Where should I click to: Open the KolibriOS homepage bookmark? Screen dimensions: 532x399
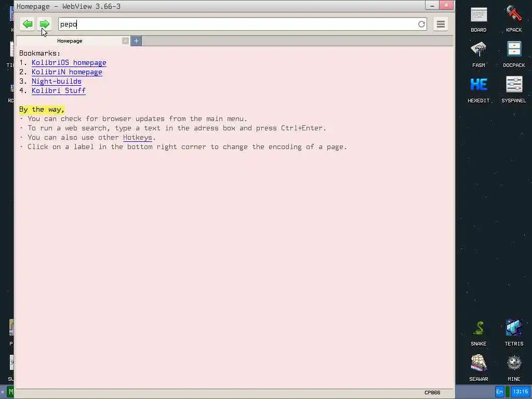pyautogui.click(x=69, y=63)
